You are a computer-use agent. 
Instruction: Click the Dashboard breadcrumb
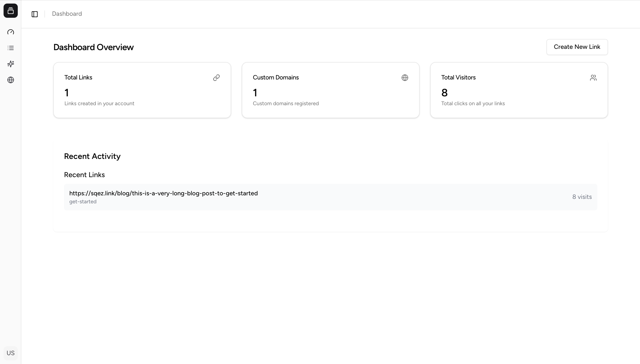67,14
